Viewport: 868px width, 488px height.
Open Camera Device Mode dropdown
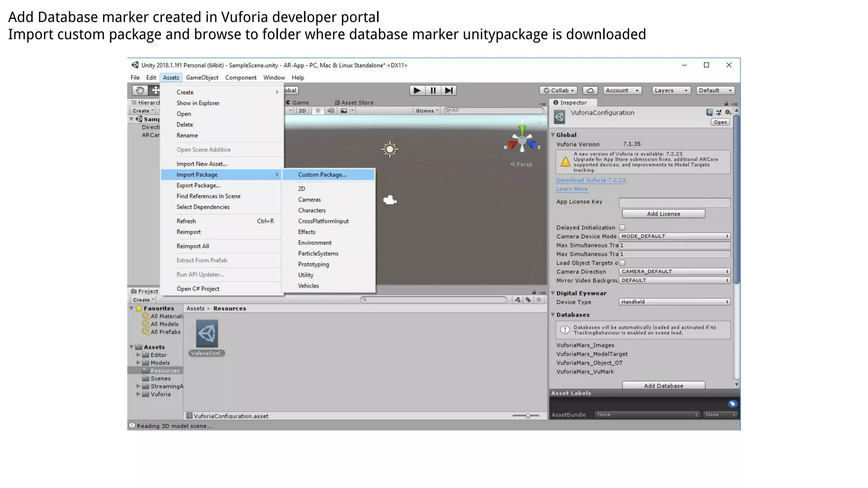point(674,236)
